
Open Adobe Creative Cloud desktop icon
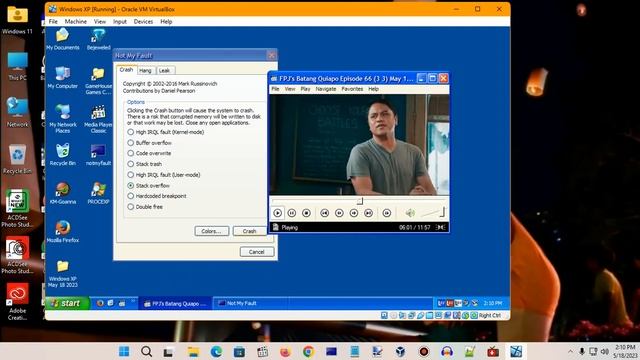(x=18, y=302)
